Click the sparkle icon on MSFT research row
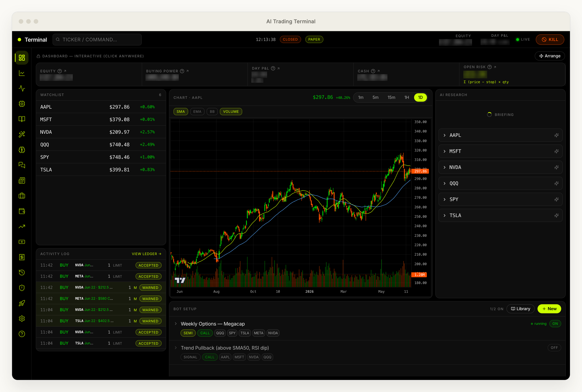Image resolution: width=582 pixels, height=392 pixels. click(x=556, y=151)
